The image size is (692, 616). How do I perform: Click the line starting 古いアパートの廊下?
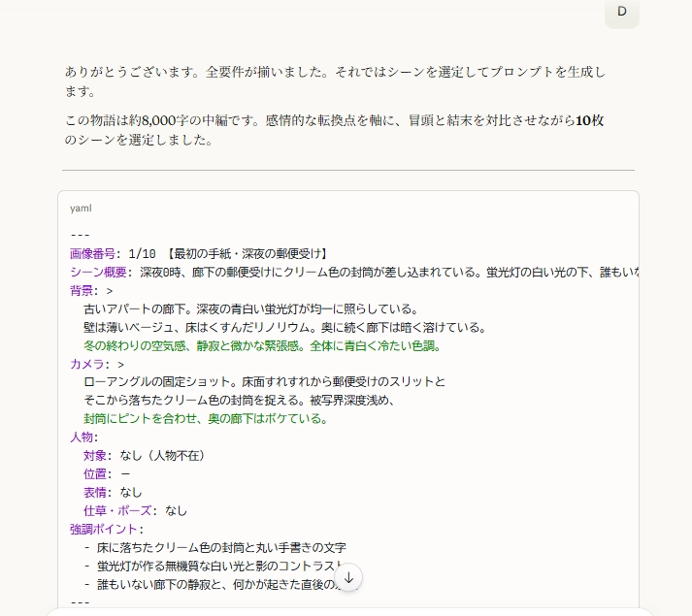pos(250,308)
